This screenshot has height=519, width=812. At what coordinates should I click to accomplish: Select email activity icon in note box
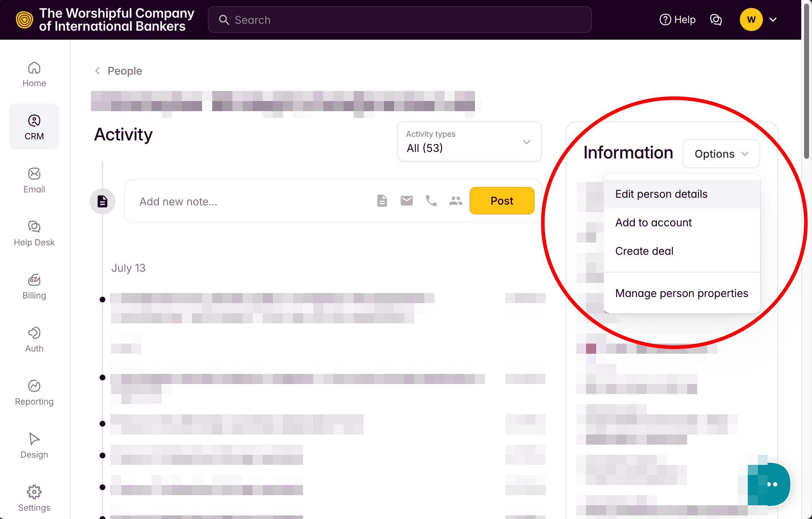[x=406, y=201]
